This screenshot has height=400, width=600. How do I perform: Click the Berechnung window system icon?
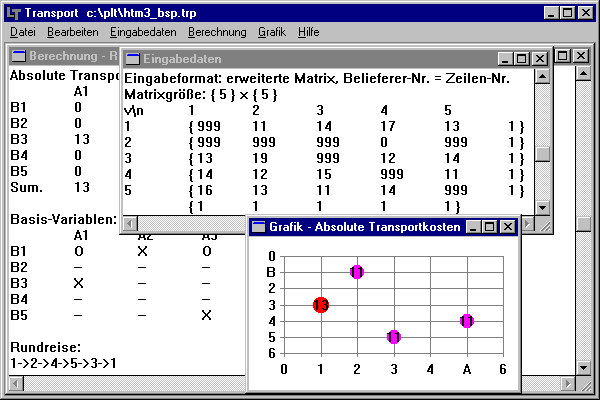pos(18,56)
